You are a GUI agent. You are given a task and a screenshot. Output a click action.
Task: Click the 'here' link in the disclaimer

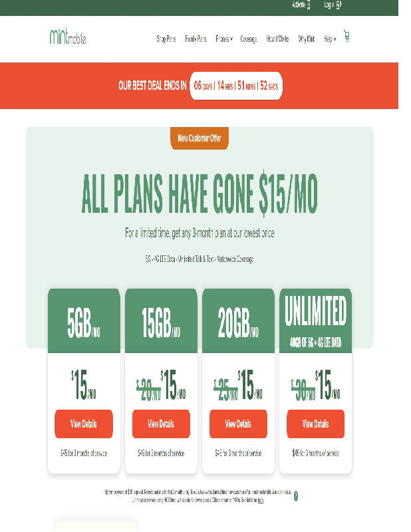[x=261, y=499]
